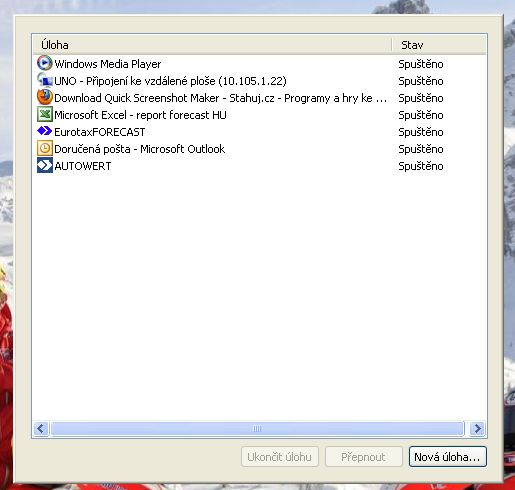515x490 pixels.
Task: Select the UNO - Připojení ke vzdálené ploše task
Action: [x=170, y=81]
